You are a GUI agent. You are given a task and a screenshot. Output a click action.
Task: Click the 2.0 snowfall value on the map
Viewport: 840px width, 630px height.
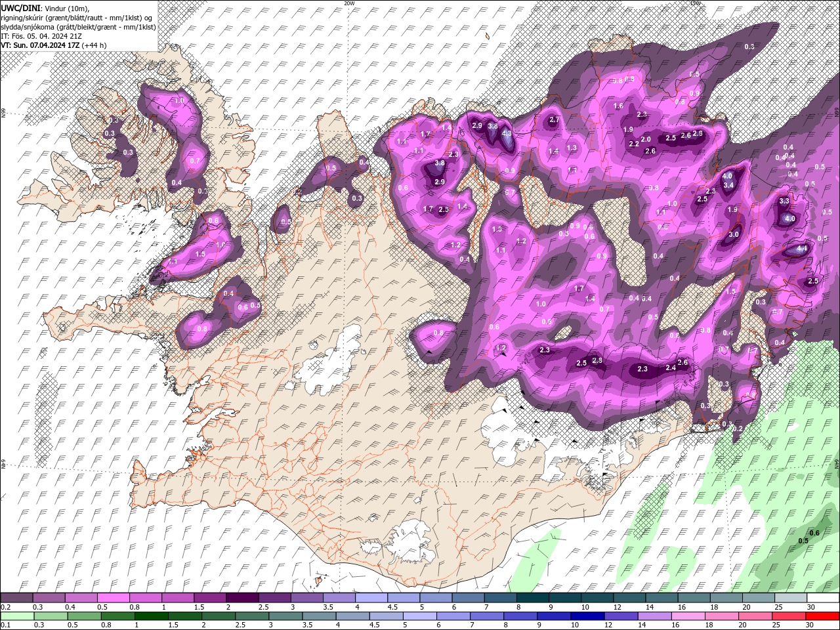tap(646, 139)
